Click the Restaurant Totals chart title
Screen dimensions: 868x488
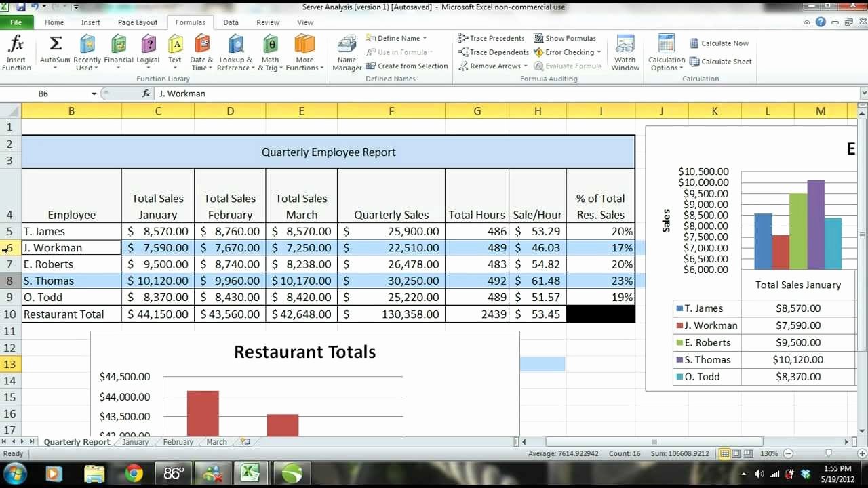click(x=304, y=352)
